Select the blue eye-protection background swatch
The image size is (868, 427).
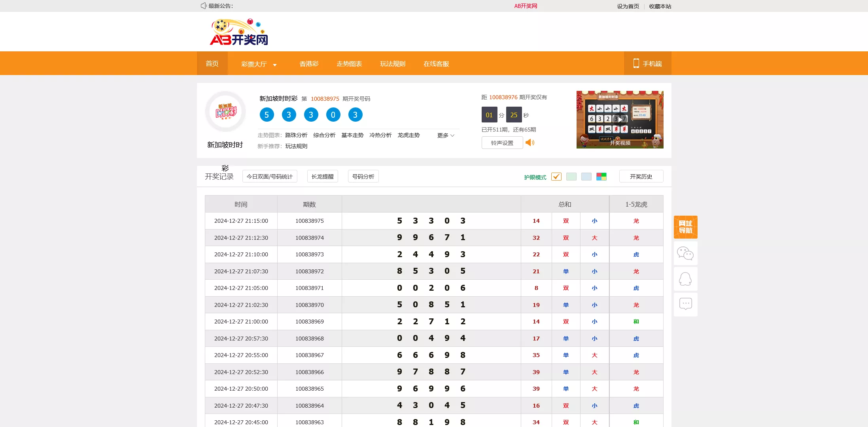(586, 177)
